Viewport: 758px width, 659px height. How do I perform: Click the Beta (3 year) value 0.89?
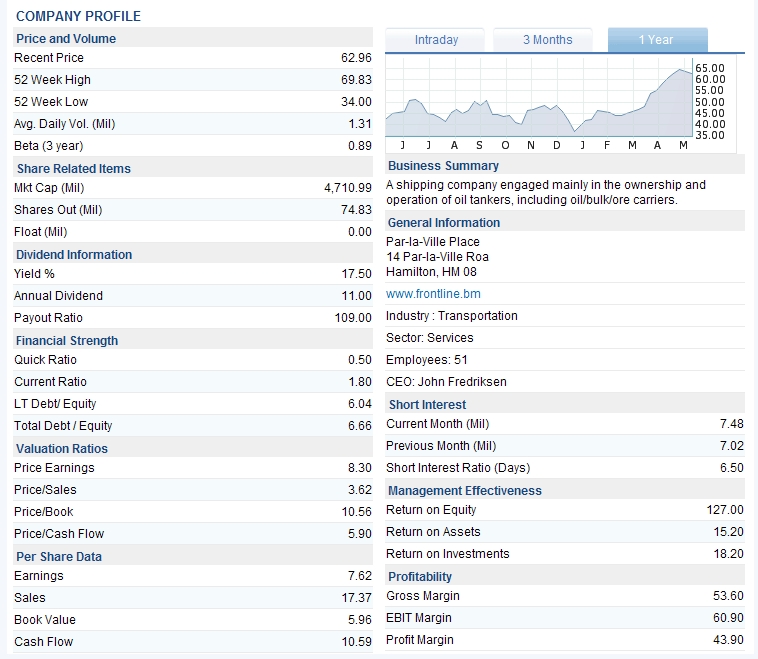360,146
